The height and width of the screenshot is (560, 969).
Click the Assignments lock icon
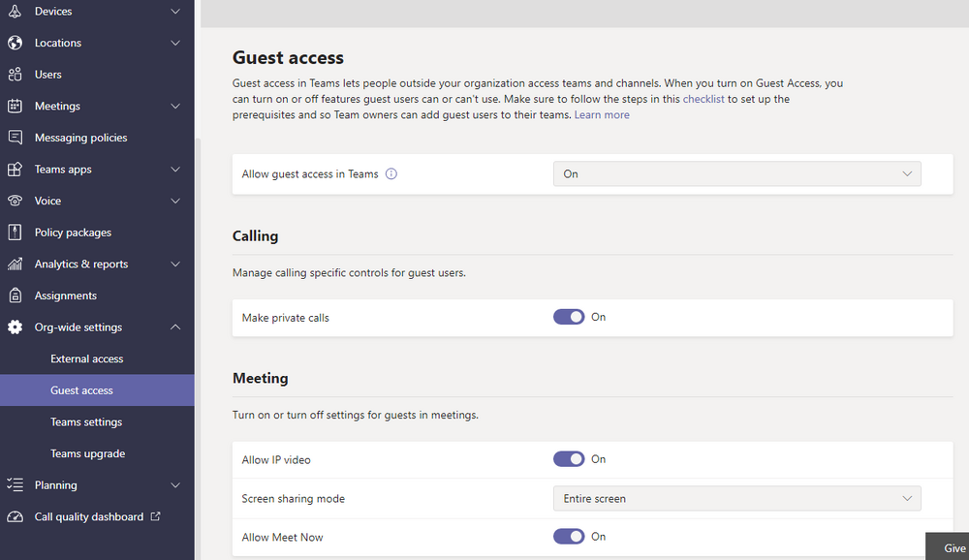click(15, 296)
